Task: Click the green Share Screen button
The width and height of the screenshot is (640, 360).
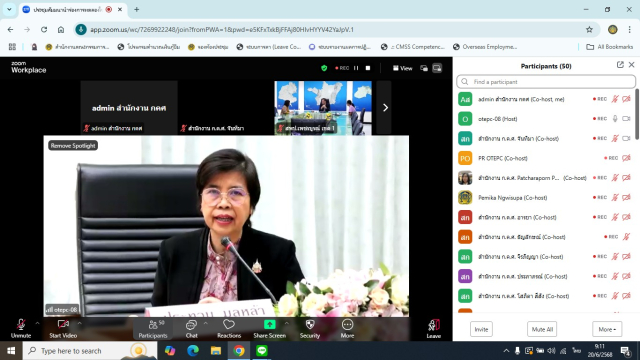Action: click(x=269, y=329)
